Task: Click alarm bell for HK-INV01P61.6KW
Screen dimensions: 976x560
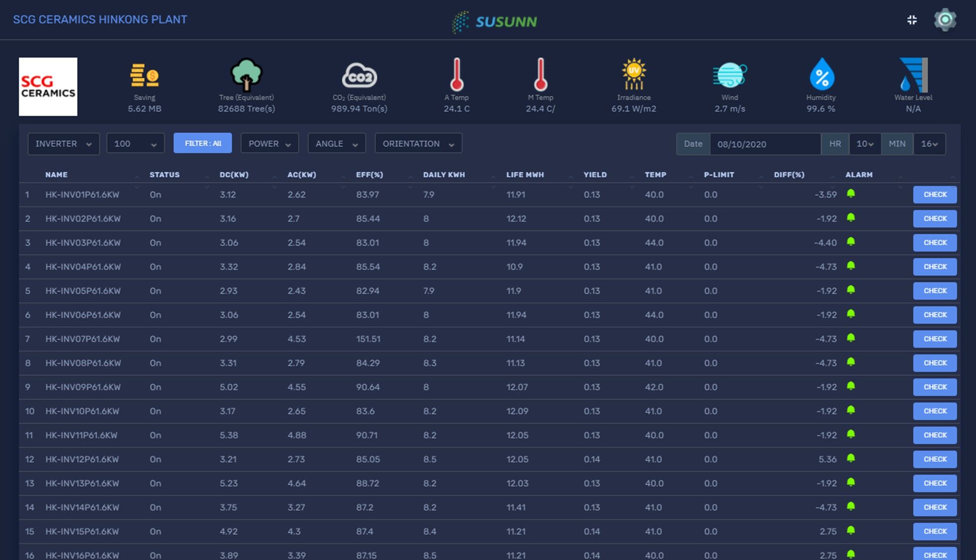Action: click(x=851, y=194)
